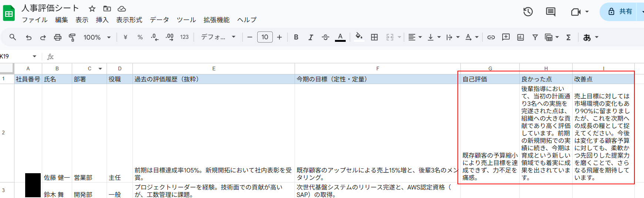Expand the 100% zoom dropdown
This screenshot has height=198, width=644.
pos(97,37)
